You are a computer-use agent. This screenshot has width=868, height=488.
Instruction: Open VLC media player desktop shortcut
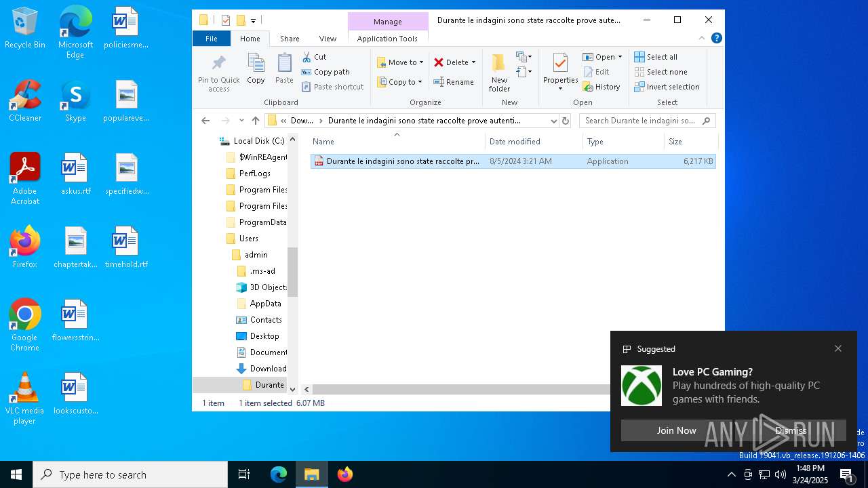[x=25, y=399]
